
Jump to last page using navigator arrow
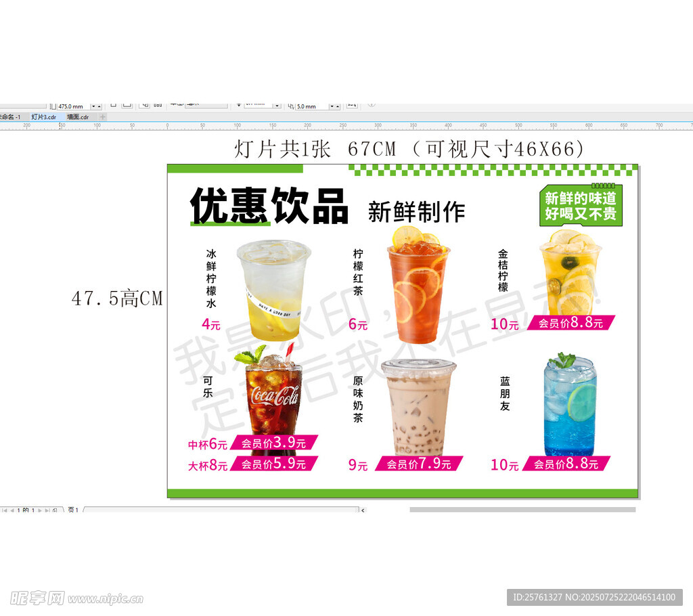47,510
